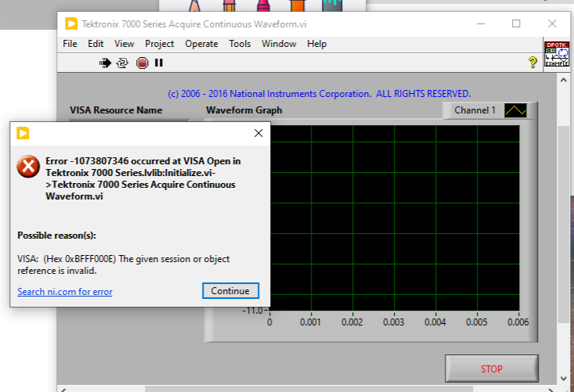Click the -11.0 y-axis scale value
The image size is (574, 392).
tap(253, 311)
